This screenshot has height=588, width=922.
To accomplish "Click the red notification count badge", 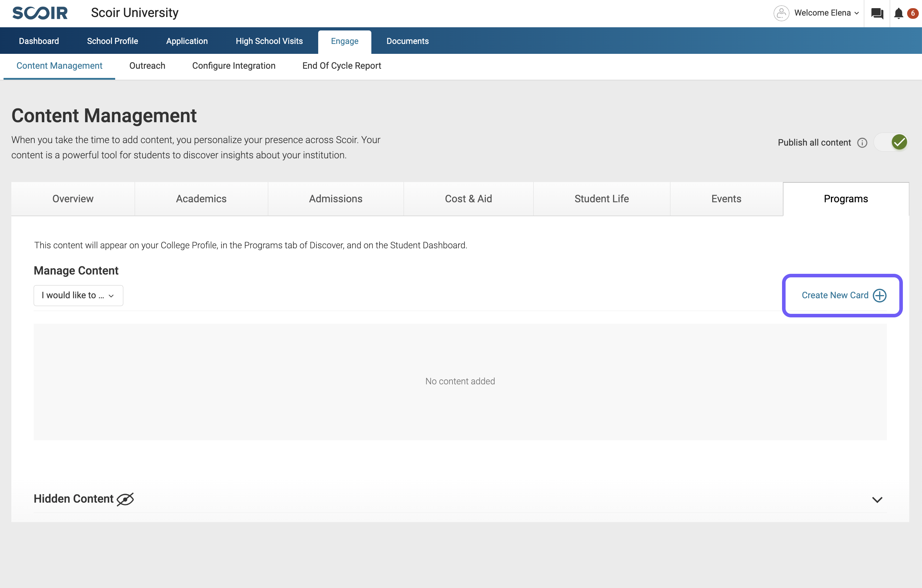I will point(913,13).
